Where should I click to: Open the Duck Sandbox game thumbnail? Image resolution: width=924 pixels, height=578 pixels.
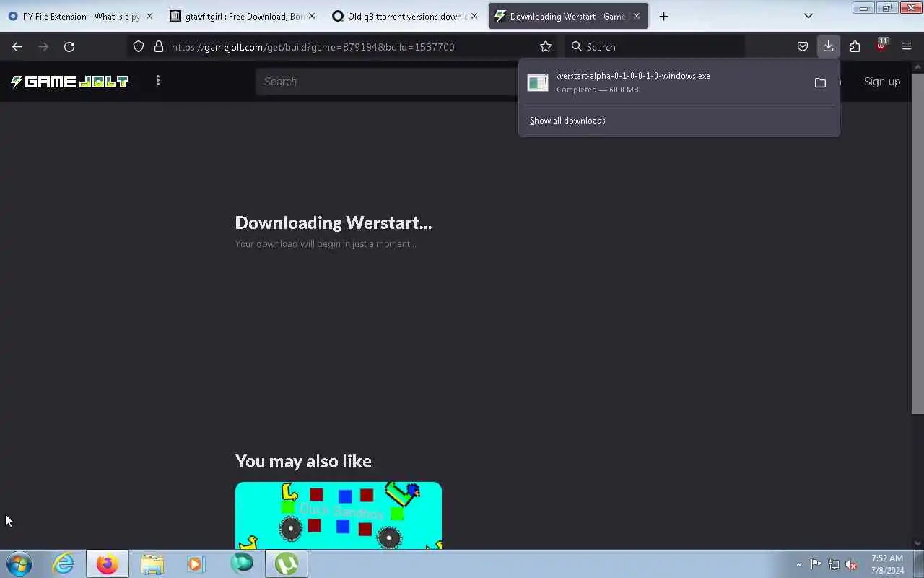tap(339, 515)
